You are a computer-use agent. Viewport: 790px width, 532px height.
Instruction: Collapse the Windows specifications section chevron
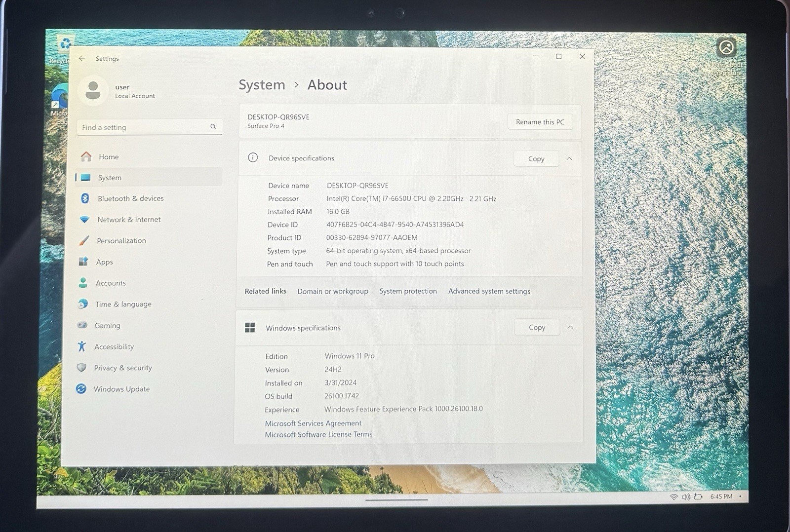570,327
